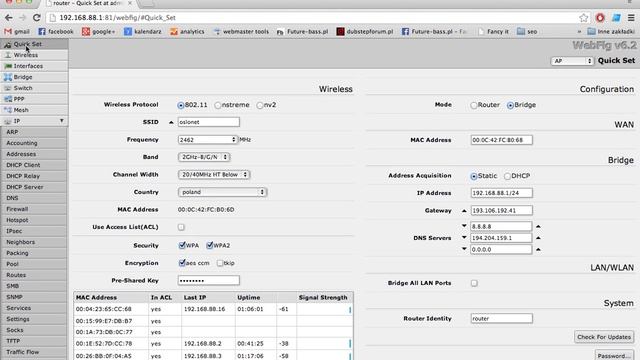Toggle aes ccm encryption checkbox
The height and width of the screenshot is (360, 640).
[x=182, y=263]
